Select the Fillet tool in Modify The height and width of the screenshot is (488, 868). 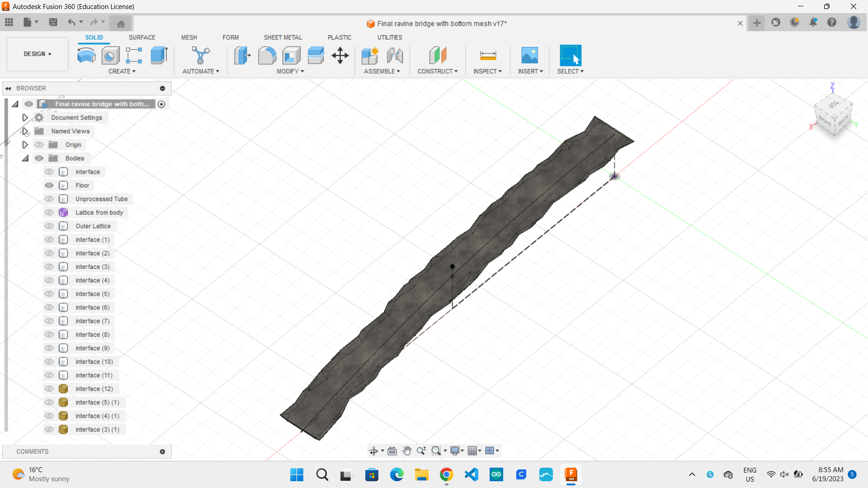267,56
